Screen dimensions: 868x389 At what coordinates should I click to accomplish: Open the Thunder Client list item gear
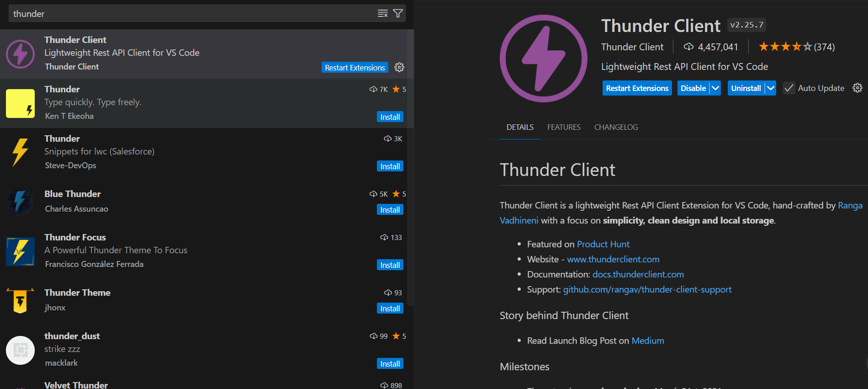tap(399, 67)
